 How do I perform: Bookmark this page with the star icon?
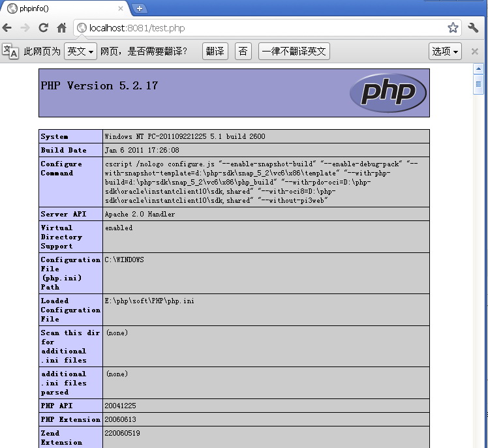pos(453,27)
